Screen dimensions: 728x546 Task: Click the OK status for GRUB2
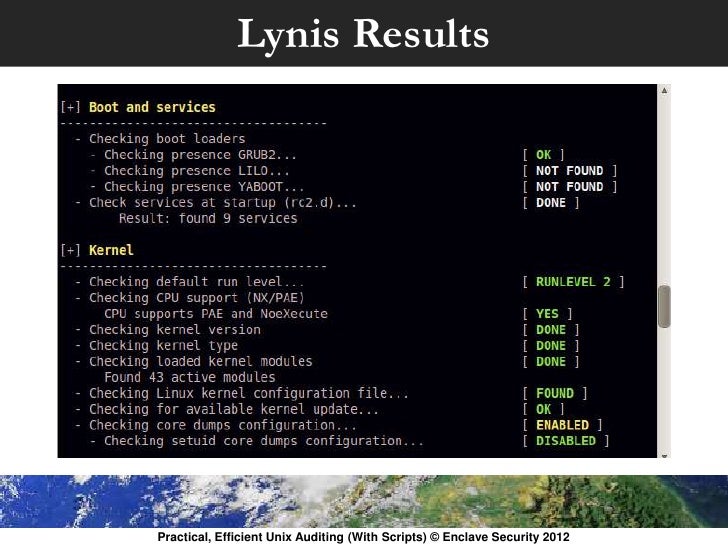pos(544,155)
